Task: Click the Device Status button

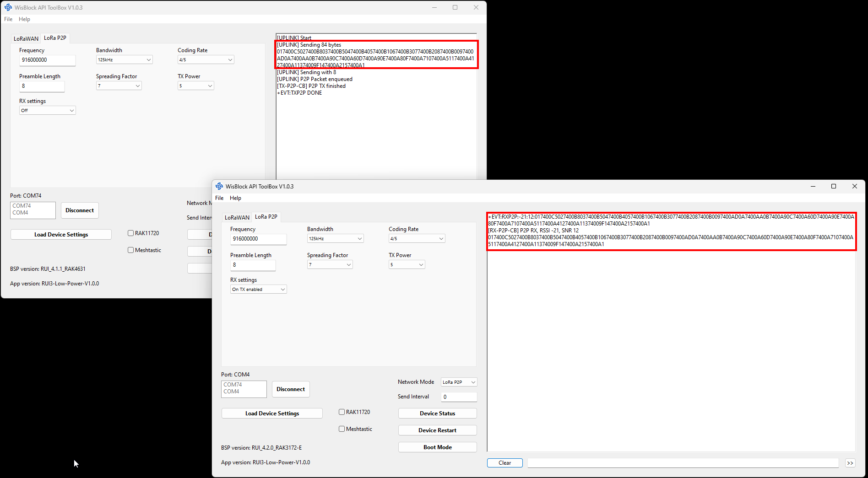Action: 437,414
